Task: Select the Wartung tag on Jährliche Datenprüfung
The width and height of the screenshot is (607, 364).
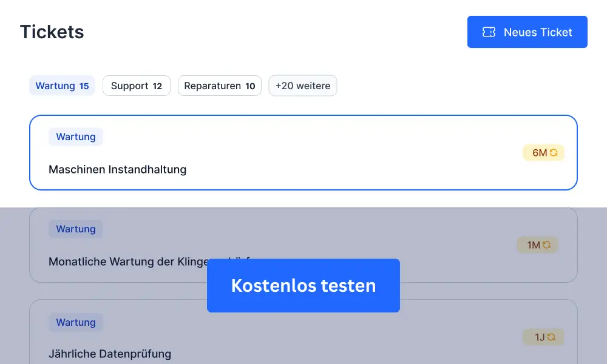Action: (75, 322)
